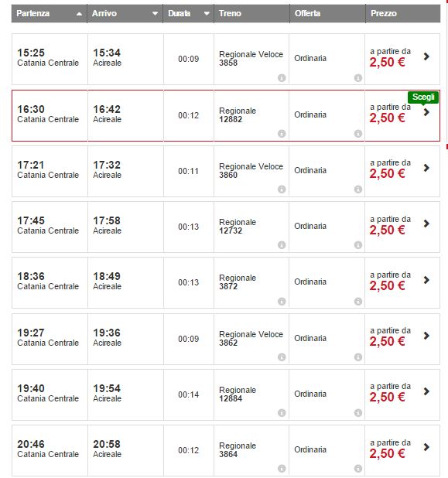This screenshot has height=478, width=448.
Task: View train info for Regionale 12732
Action: tap(282, 244)
